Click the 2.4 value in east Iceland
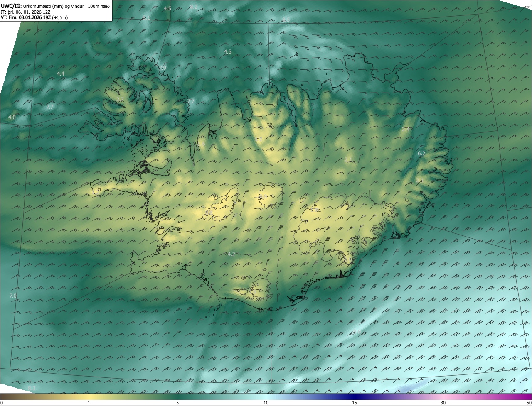The height and width of the screenshot is (406, 532). tap(406, 130)
